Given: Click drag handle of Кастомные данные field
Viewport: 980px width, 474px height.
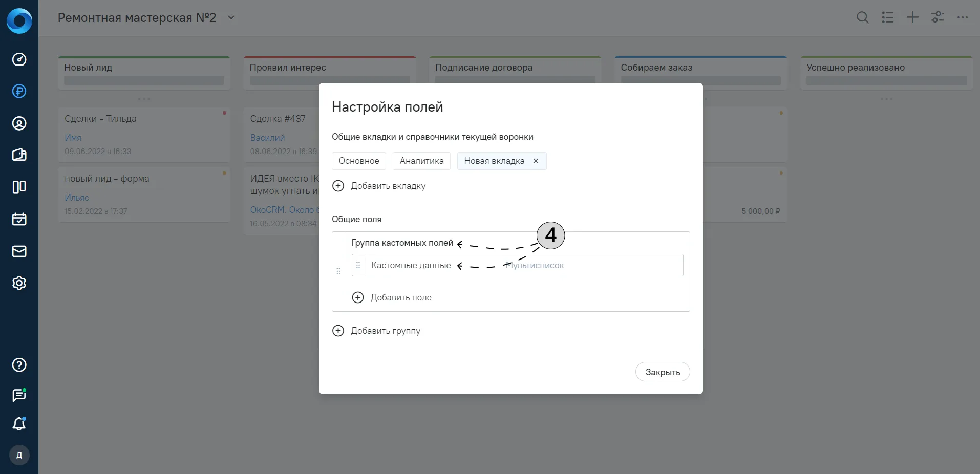Looking at the screenshot, I should click(x=358, y=265).
